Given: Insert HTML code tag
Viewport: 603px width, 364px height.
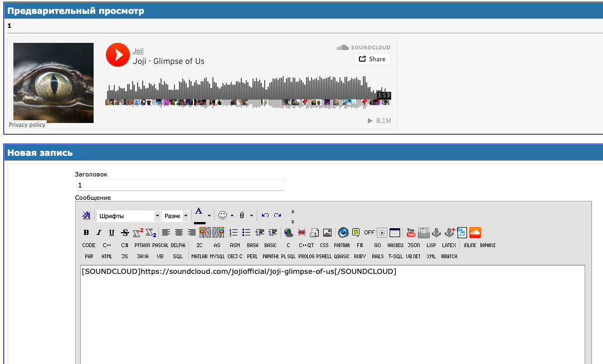Looking at the screenshot, I should (107, 256).
